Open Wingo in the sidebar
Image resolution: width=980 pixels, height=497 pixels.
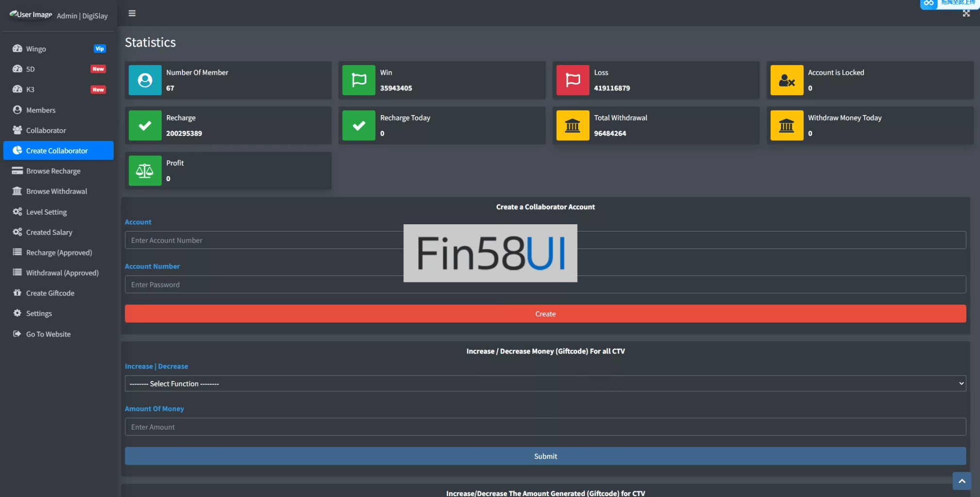tap(36, 49)
